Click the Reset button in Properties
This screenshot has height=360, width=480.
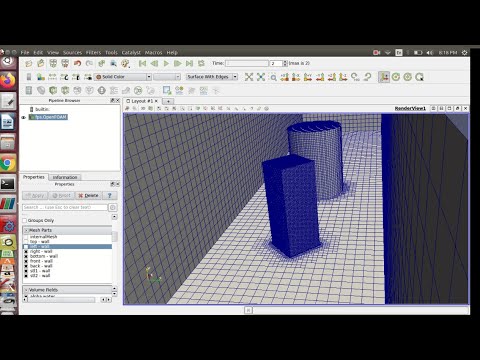click(62, 196)
